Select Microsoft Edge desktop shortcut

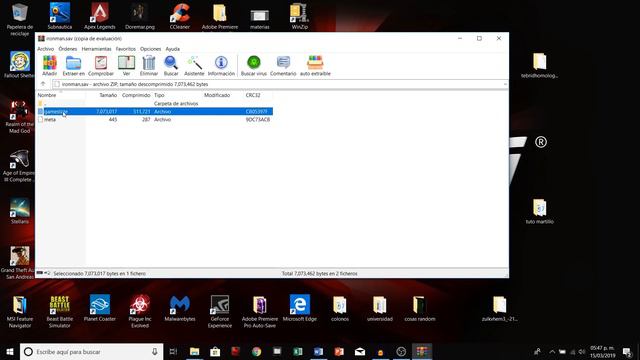(x=300, y=308)
